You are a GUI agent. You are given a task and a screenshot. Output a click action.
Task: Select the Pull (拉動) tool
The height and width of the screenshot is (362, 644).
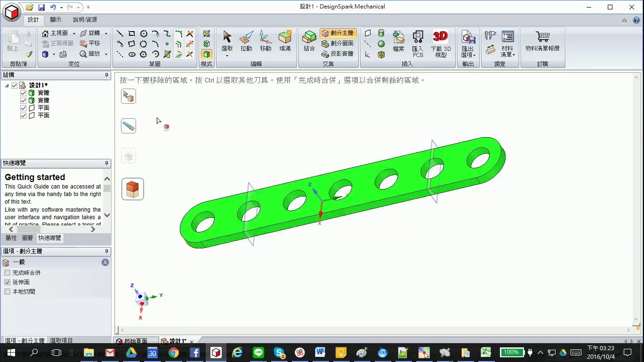click(x=246, y=41)
